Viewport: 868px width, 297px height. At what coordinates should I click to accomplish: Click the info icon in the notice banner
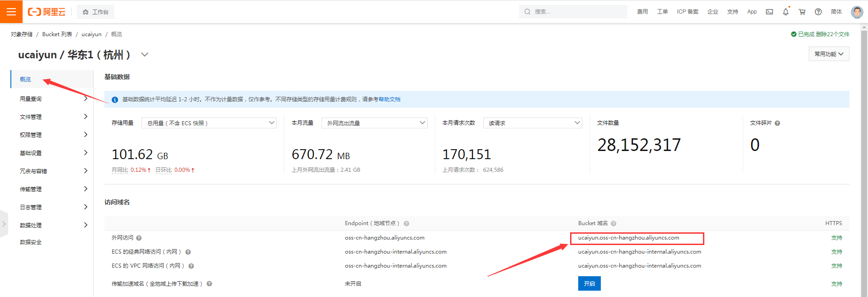click(115, 99)
